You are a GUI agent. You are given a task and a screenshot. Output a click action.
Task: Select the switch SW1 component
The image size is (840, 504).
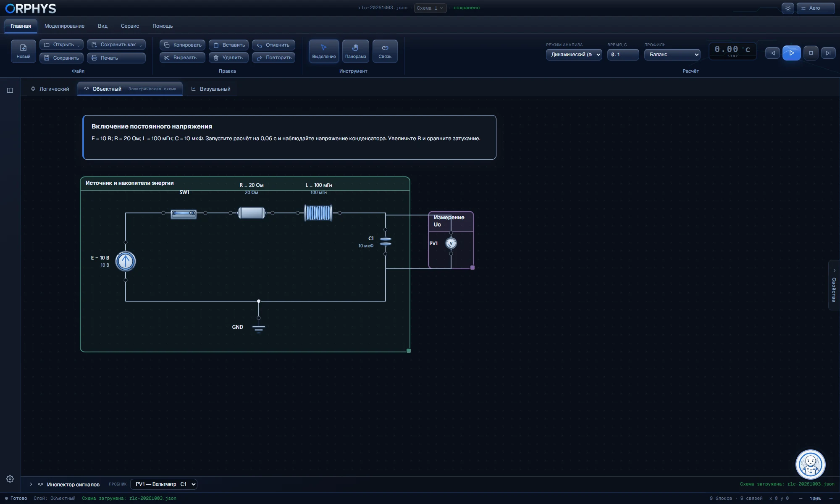[184, 214]
